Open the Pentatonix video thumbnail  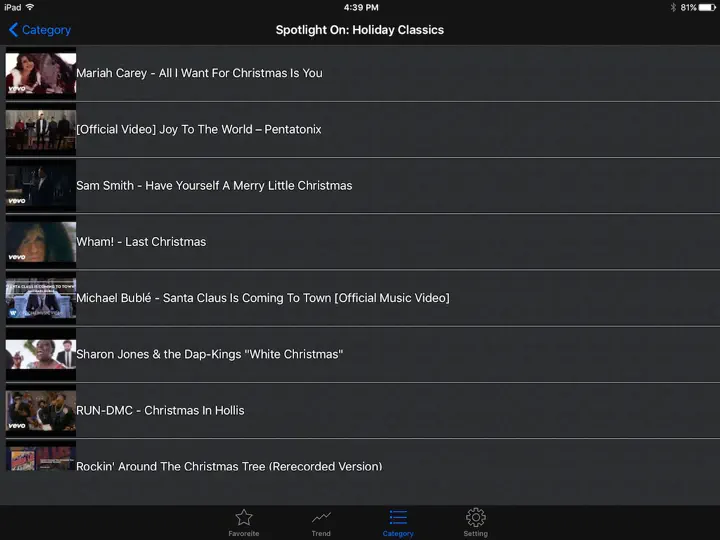(x=41, y=129)
